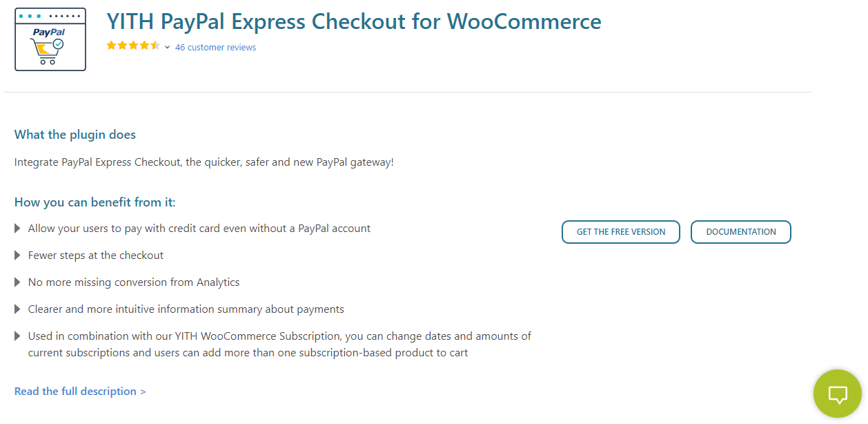
Task: Open the live chat bubble icon
Action: tap(837, 394)
